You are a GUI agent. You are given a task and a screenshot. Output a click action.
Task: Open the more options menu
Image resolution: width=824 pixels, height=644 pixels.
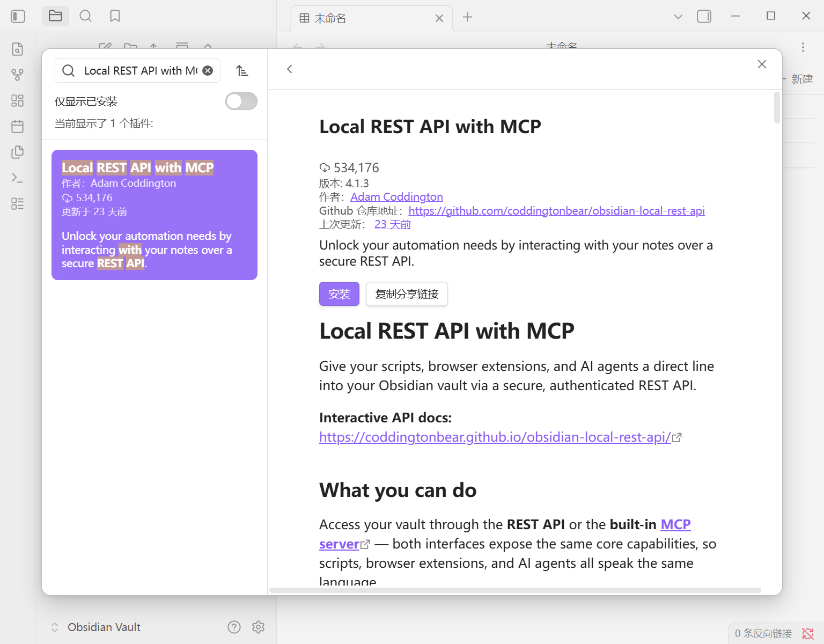[x=803, y=47]
